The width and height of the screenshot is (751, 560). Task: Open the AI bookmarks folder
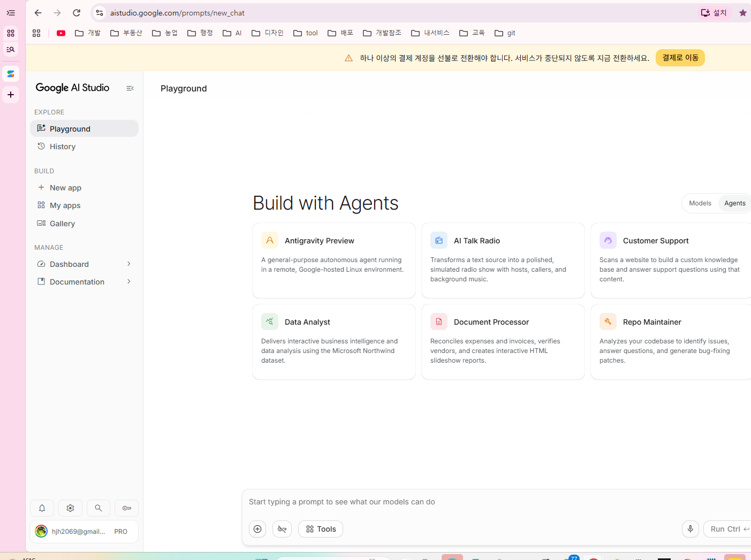click(x=232, y=33)
